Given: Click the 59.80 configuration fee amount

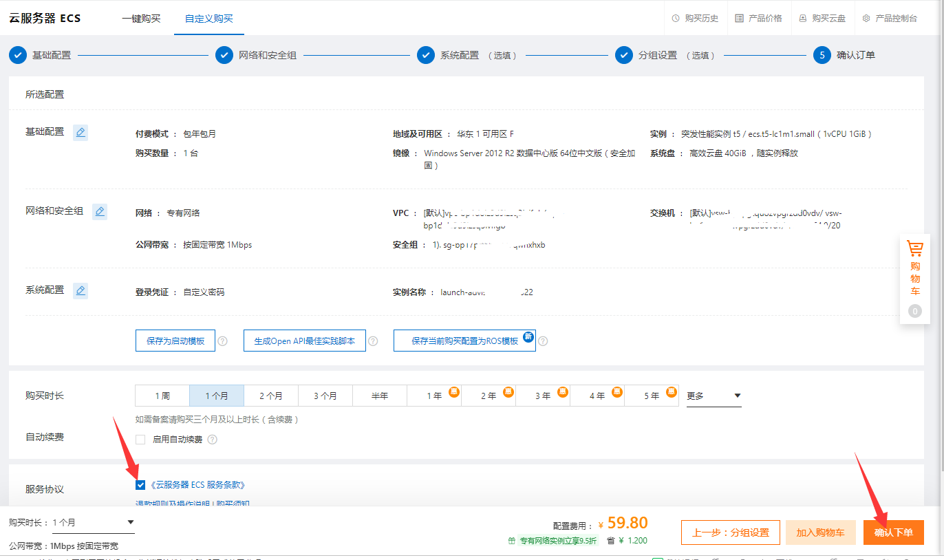Looking at the screenshot, I should (x=627, y=523).
